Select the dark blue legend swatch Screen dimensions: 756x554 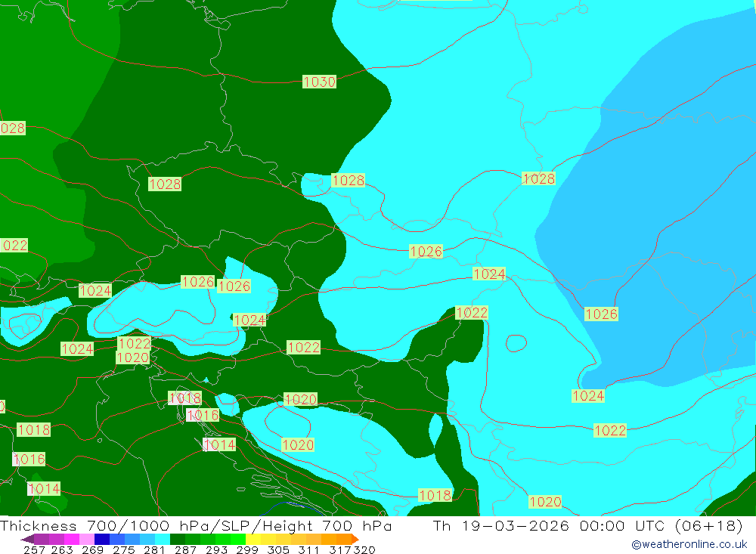(102, 539)
